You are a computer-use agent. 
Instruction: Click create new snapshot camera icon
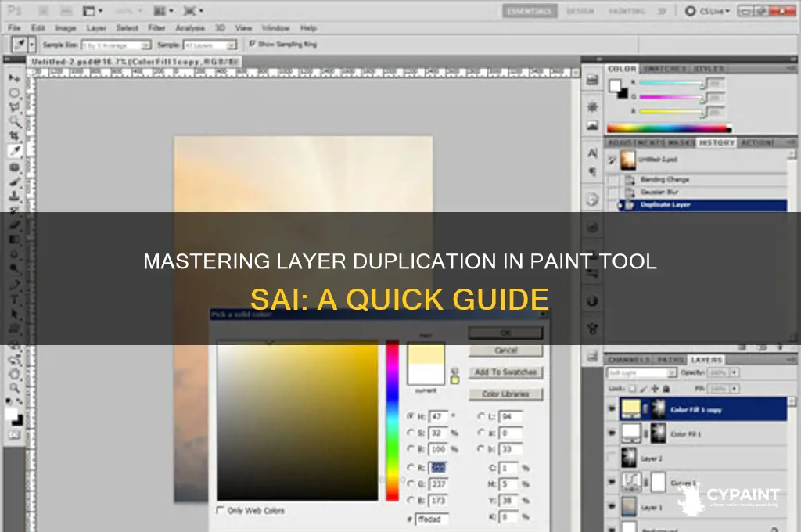pos(762,347)
